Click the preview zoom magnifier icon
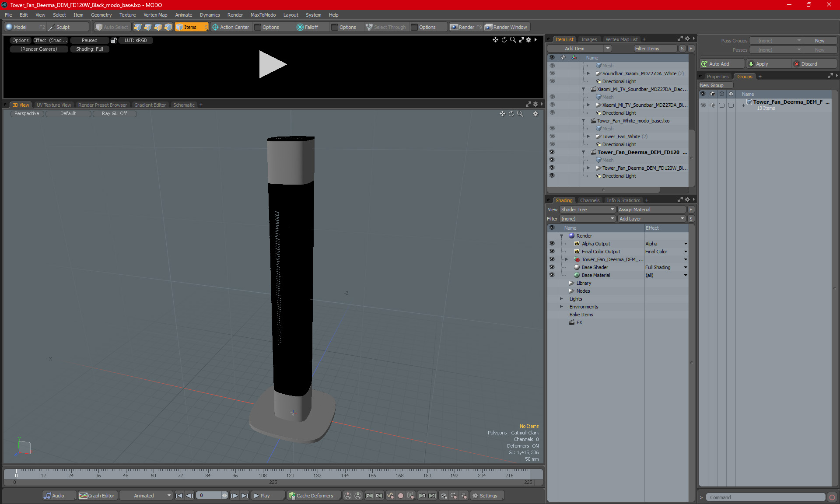Viewport: 840px width, 504px height. [513, 40]
